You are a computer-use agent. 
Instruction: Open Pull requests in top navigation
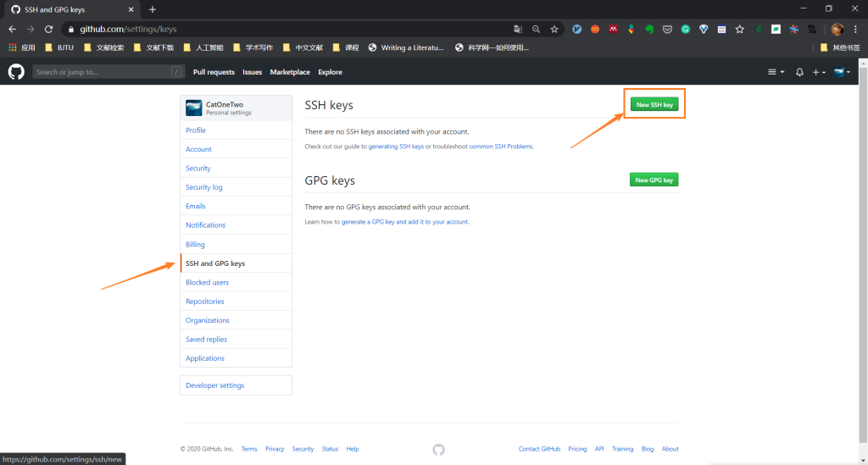(214, 72)
